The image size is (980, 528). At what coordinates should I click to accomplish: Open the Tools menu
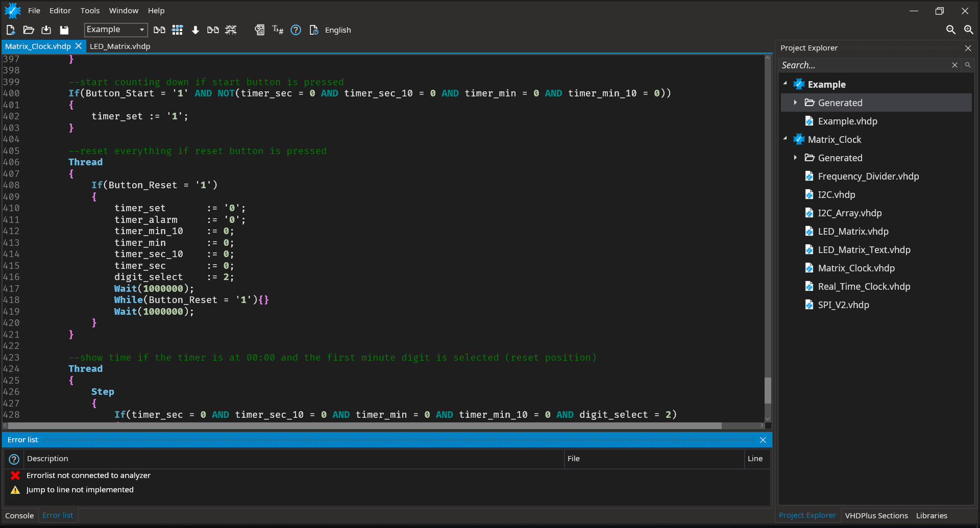click(x=90, y=11)
